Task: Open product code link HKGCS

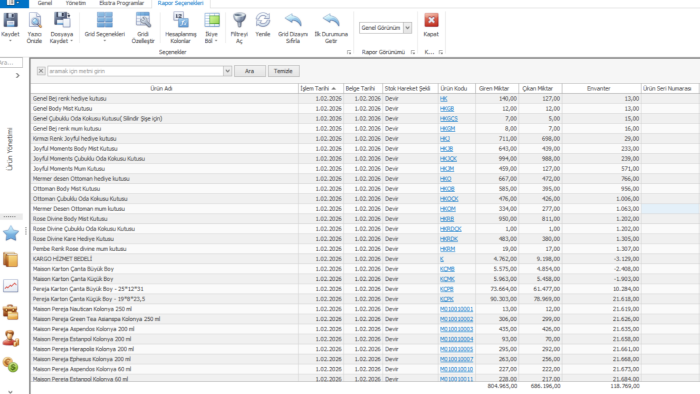Action: tap(449, 119)
